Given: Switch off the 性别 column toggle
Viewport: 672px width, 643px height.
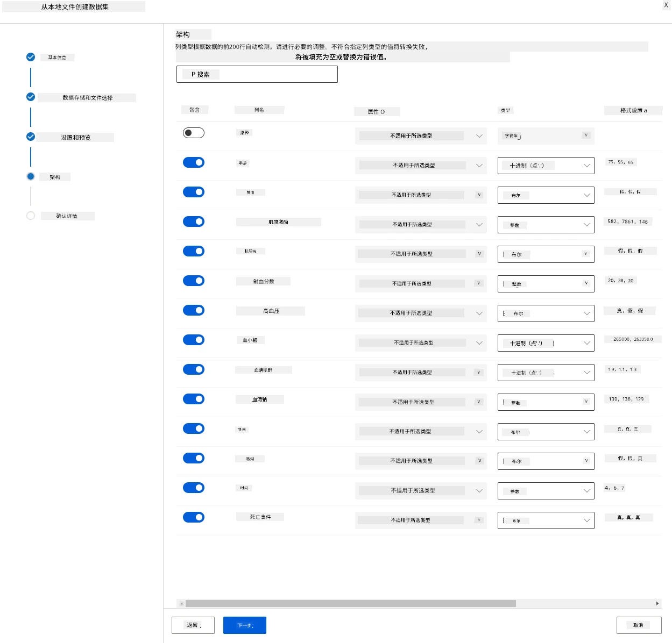Looking at the screenshot, I should 194,428.
